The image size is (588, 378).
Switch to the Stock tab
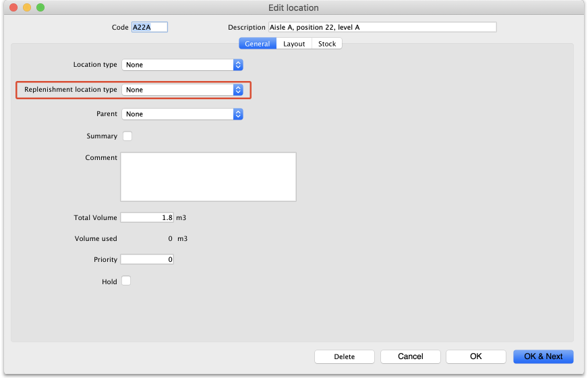327,44
